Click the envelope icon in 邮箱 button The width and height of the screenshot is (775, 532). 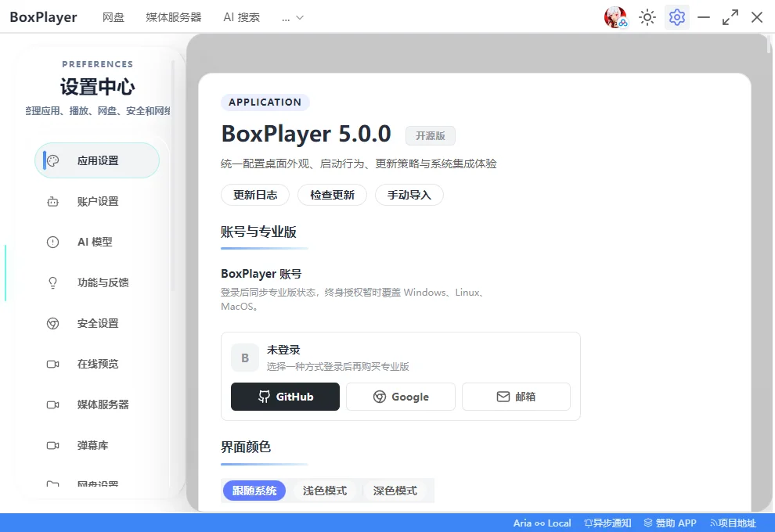tap(503, 397)
